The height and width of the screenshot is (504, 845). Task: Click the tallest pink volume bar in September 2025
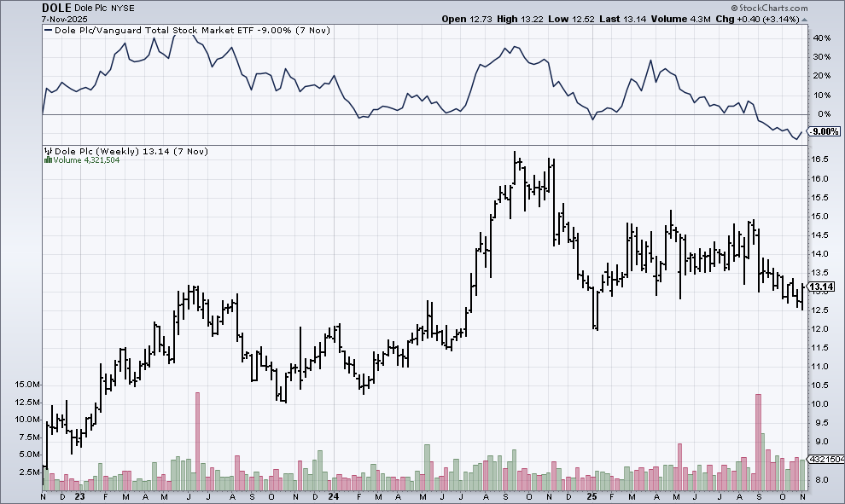pyautogui.click(x=758, y=442)
